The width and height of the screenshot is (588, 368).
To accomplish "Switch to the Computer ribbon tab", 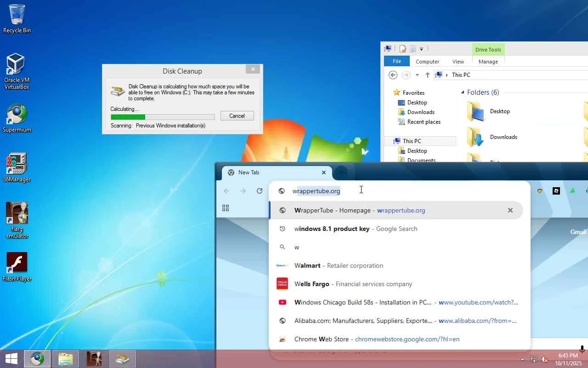I will coord(427,62).
